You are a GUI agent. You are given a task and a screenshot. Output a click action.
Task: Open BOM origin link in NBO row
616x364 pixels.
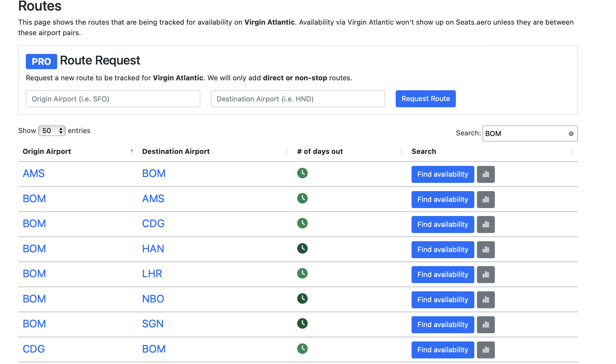click(34, 299)
